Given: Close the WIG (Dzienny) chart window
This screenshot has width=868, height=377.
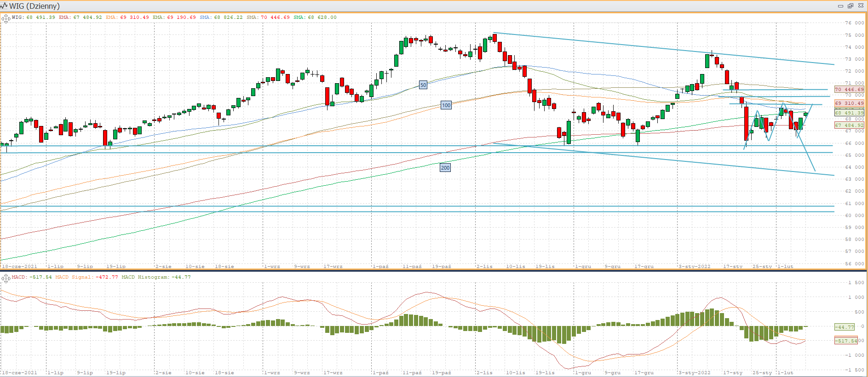Looking at the screenshot, I should pyautogui.click(x=861, y=6).
